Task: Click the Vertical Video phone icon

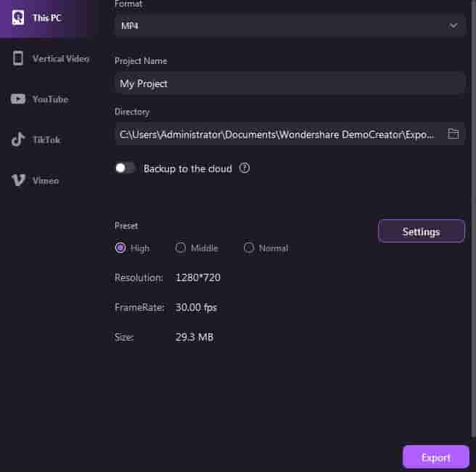Action: point(18,58)
